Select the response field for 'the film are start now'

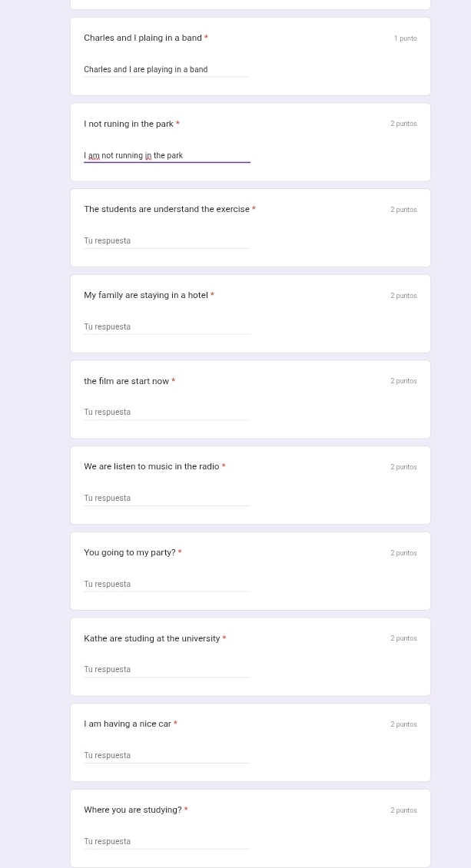tap(167, 412)
